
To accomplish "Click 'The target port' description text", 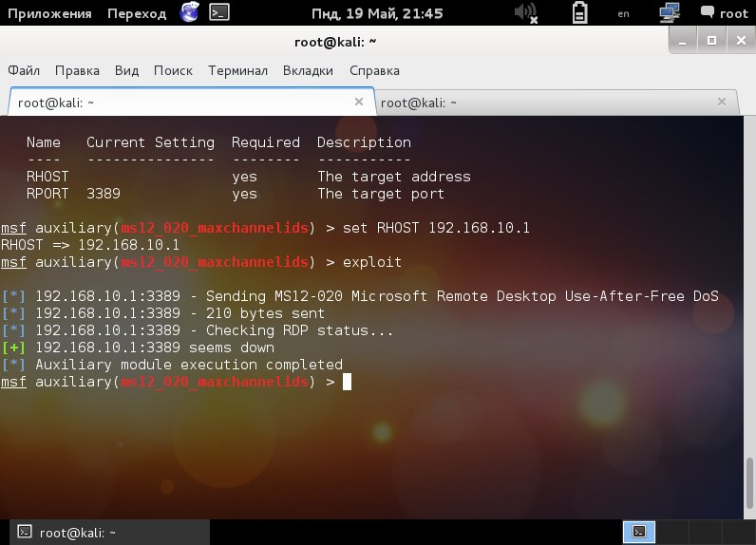I will (381, 194).
